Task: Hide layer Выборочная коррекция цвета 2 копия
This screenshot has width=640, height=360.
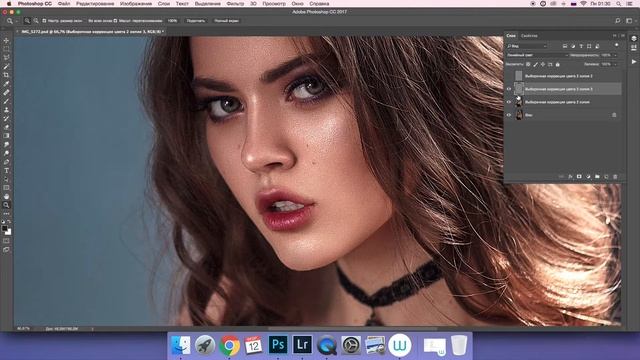Action: [x=509, y=102]
